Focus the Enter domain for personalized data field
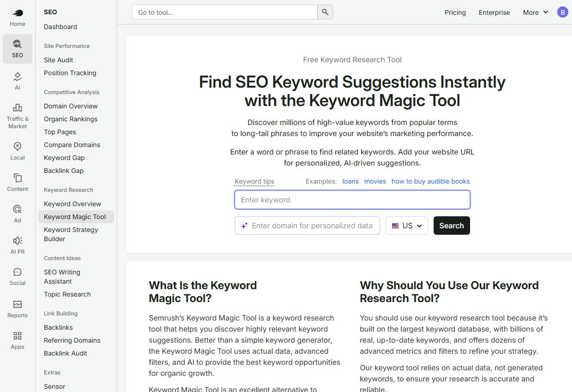 [307, 226]
